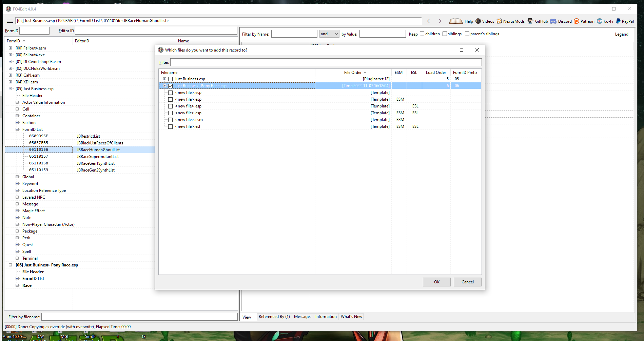Open the Ko-Fi icon link
Screen dimensions: 644x341
click(x=600, y=21)
